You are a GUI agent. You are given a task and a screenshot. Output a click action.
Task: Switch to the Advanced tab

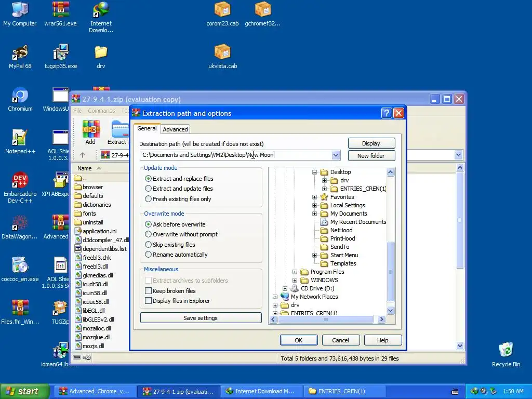click(x=175, y=129)
